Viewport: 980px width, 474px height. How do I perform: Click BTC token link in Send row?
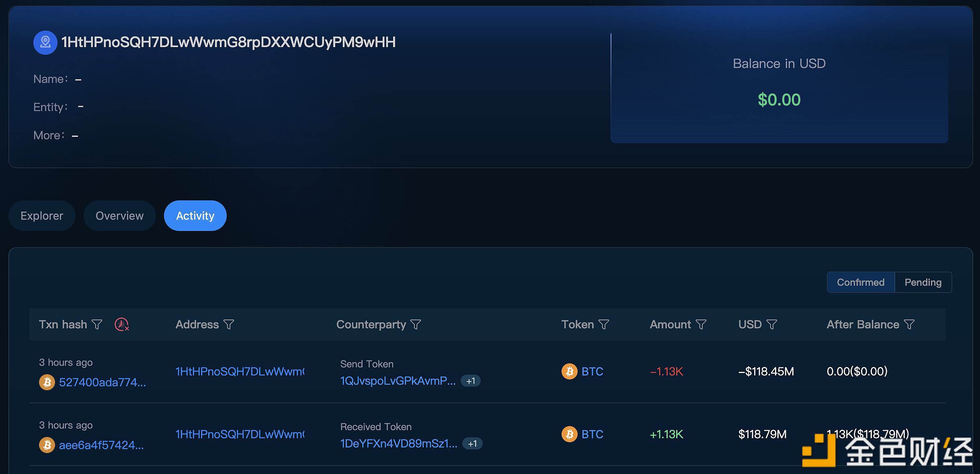coord(593,371)
